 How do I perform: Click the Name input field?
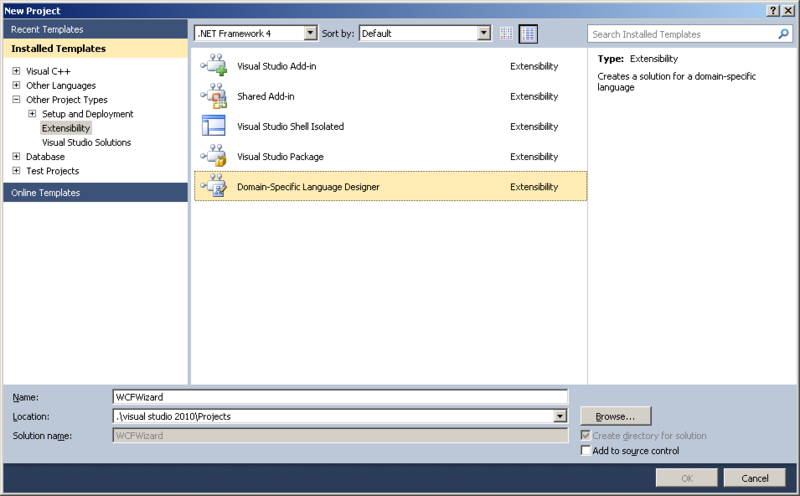pyautogui.click(x=340, y=397)
